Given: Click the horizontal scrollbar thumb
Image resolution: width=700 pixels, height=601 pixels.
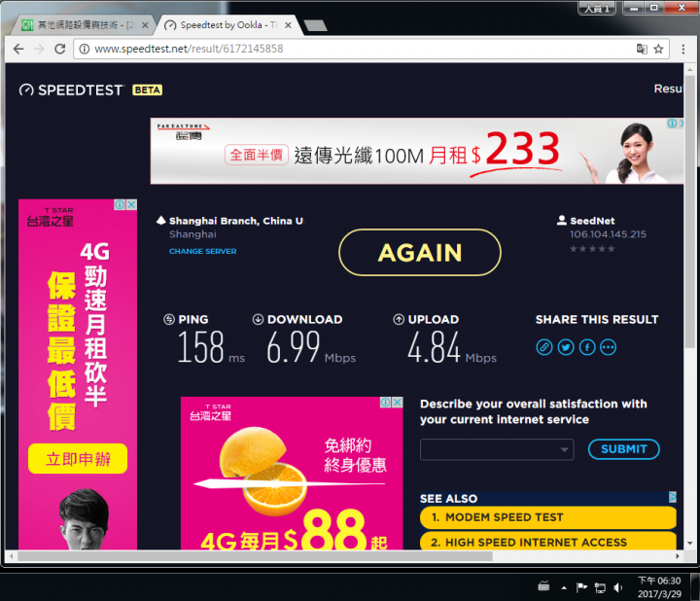Looking at the screenshot, I should [x=255, y=556].
